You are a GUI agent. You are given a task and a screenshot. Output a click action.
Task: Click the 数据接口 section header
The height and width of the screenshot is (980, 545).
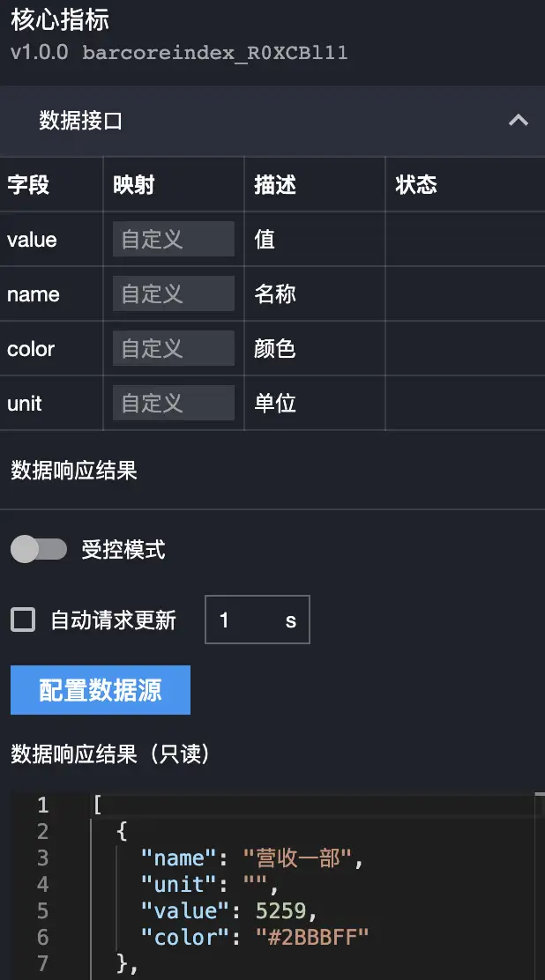click(x=81, y=121)
